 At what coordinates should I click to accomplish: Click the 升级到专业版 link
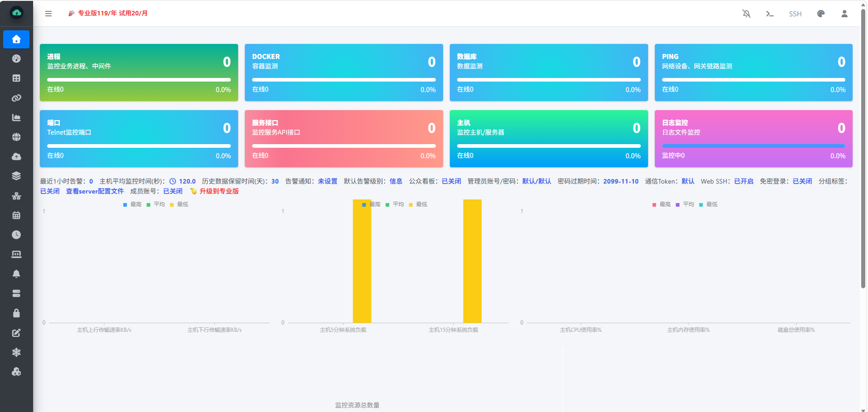coord(219,191)
